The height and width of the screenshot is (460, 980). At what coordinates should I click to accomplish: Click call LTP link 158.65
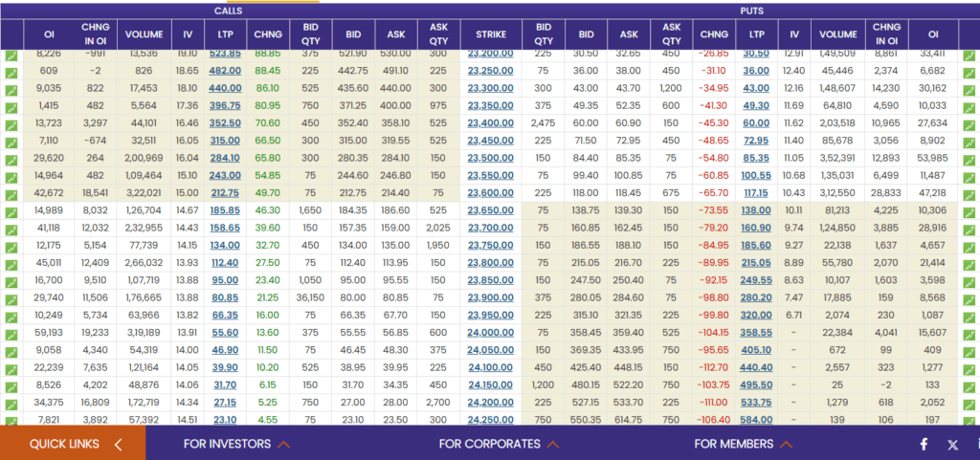pyautogui.click(x=226, y=229)
